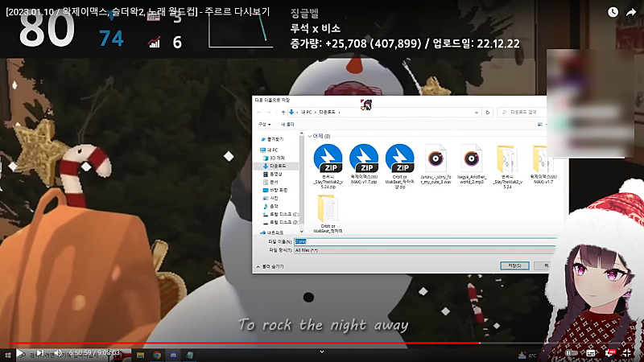Select 로컬 디스크 (C:) in the navigation pane
This screenshot has width=644, height=362.
pyautogui.click(x=281, y=214)
